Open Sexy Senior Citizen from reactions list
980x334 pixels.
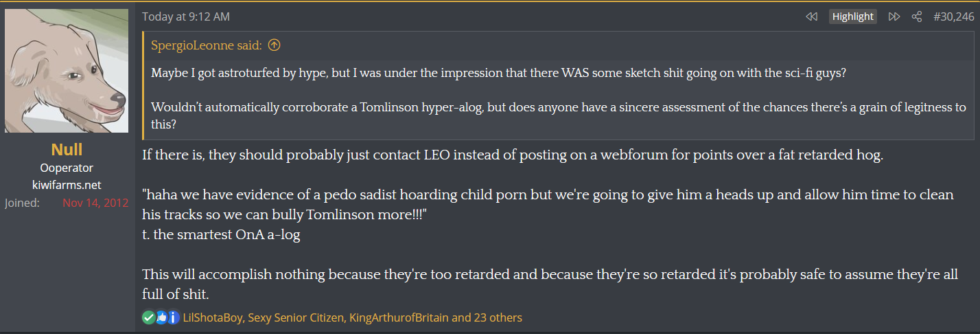(x=295, y=318)
